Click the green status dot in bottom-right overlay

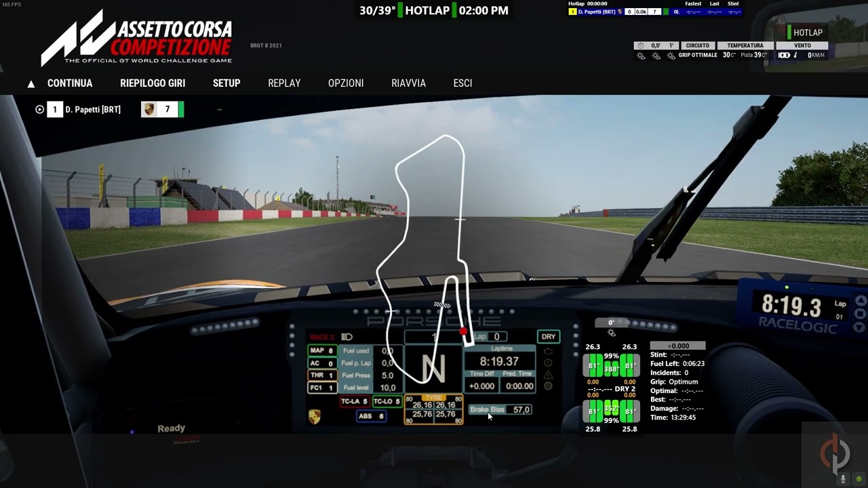click(x=859, y=479)
